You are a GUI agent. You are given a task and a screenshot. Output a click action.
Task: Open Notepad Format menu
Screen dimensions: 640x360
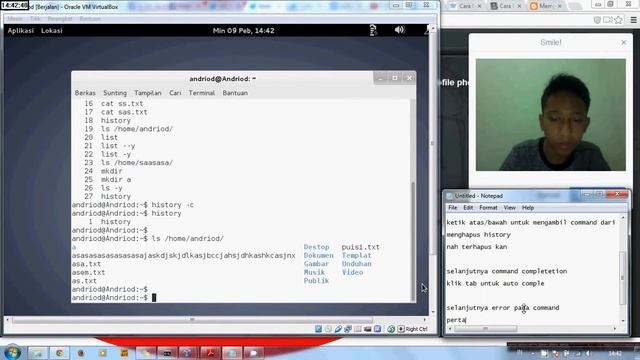pos(488,208)
